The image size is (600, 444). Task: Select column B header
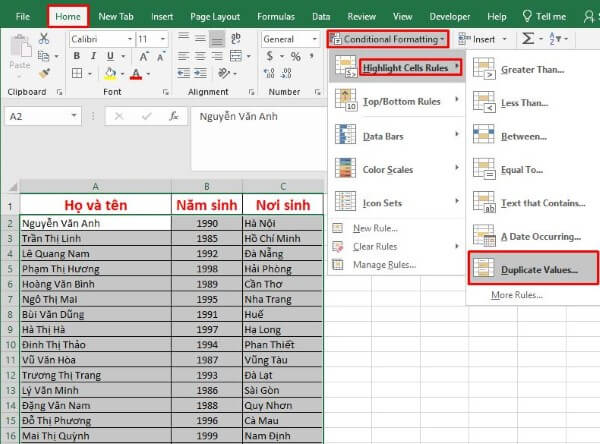(207, 186)
